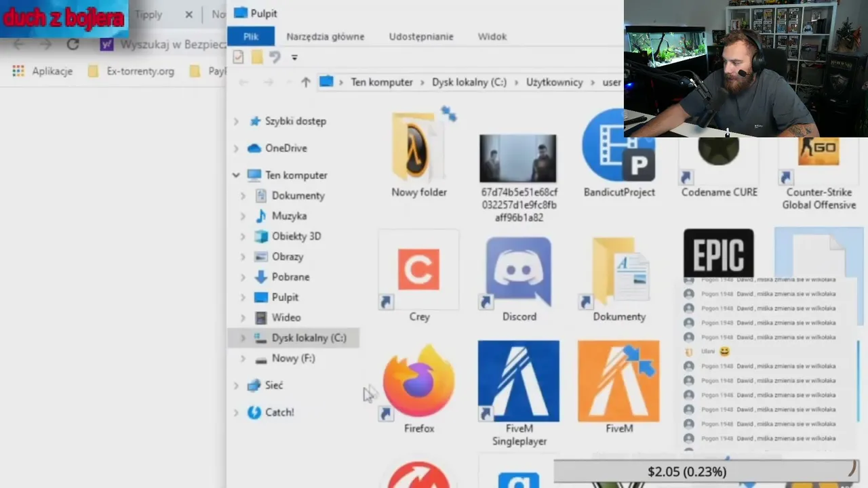This screenshot has width=868, height=488.
Task: Open the Ex-torrenty.org bookmark in browser
Action: [x=131, y=71]
